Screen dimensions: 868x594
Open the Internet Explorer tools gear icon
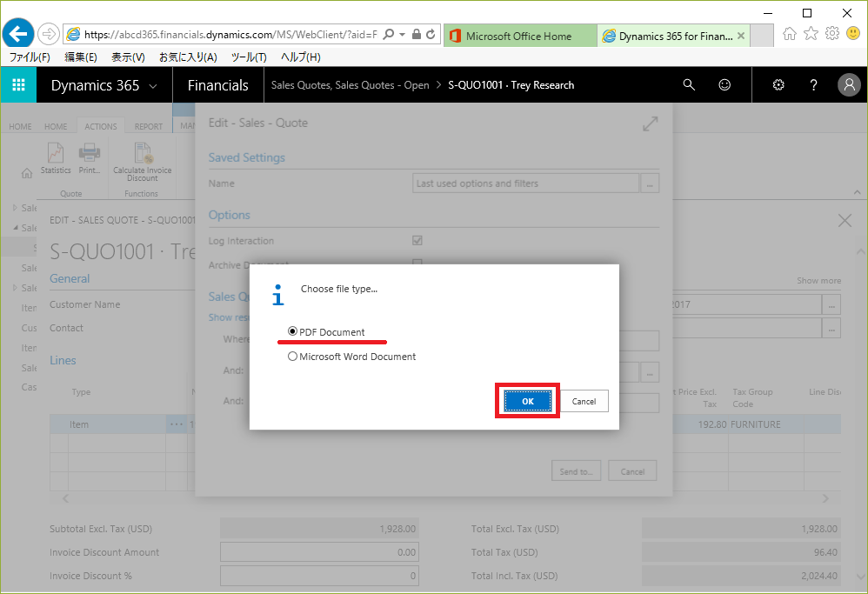click(832, 34)
